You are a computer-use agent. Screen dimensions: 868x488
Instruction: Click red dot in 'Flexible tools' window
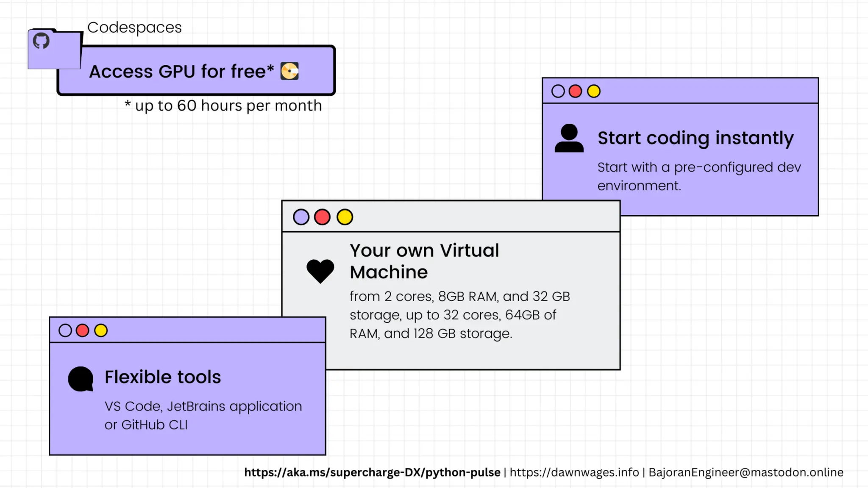[82, 330]
